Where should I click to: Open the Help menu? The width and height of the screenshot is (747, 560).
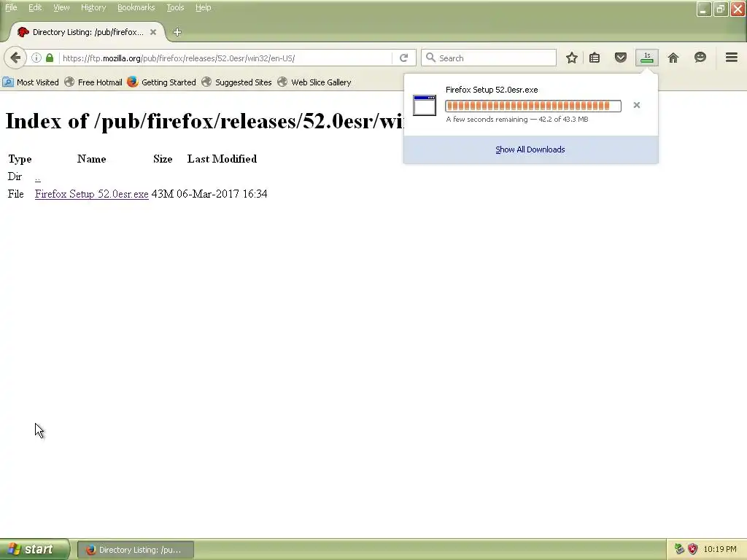point(204,7)
